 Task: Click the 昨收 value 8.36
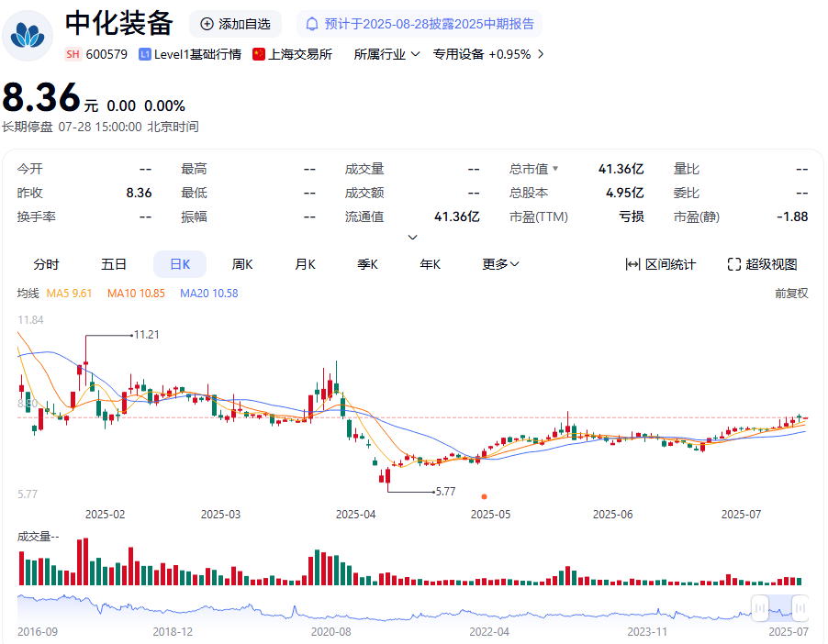pos(139,193)
